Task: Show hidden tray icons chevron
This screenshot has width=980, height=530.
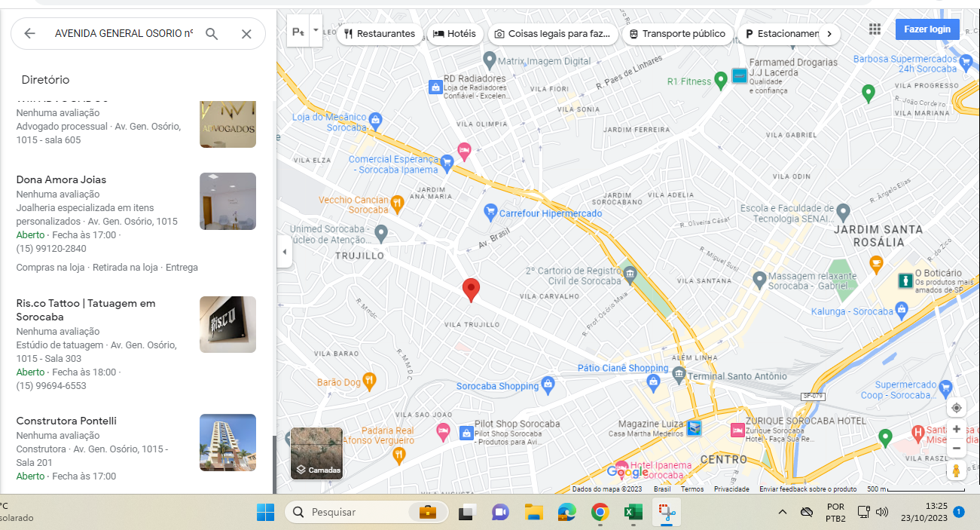Action: [783, 512]
